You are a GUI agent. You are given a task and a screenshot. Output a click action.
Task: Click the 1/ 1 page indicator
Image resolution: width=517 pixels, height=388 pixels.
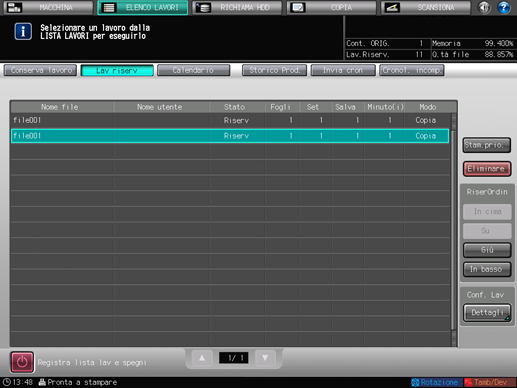click(x=234, y=358)
